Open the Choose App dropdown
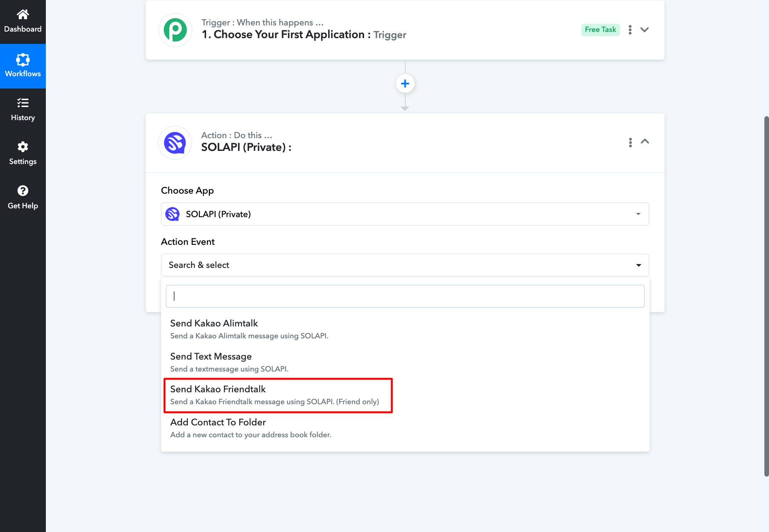 (x=405, y=214)
